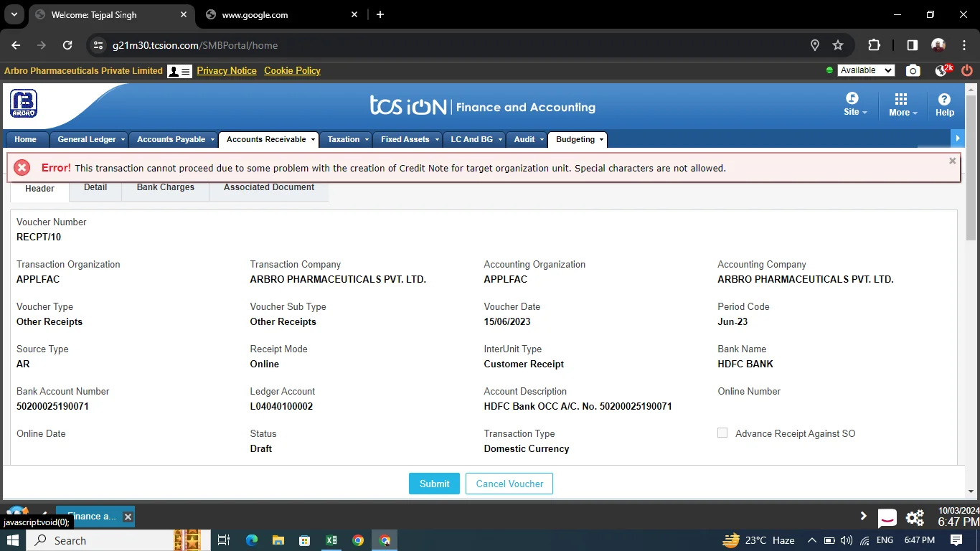980x551 pixels.
Task: Open the Available status dropdown
Action: pyautogui.click(x=867, y=70)
